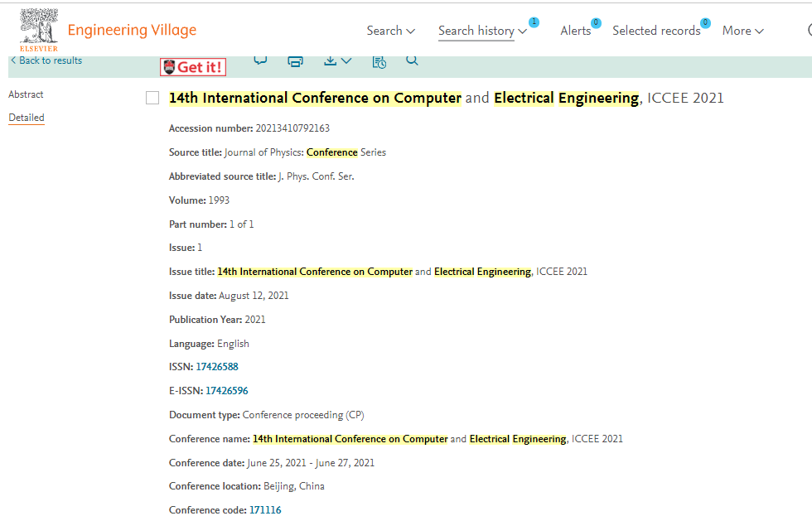Click abbreviated source J. Phys. Conf. Ser.
Screen dimensions: 812x516
(x=317, y=176)
